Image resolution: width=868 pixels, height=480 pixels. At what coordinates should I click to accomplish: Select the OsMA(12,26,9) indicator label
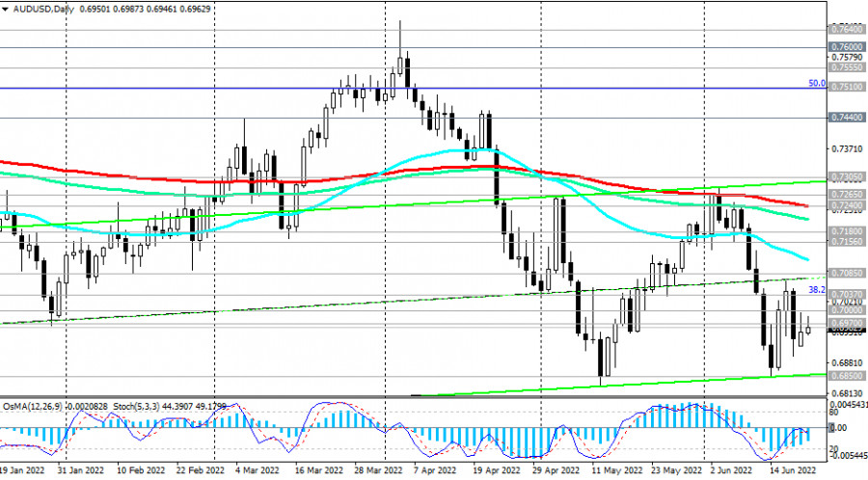coord(32,407)
